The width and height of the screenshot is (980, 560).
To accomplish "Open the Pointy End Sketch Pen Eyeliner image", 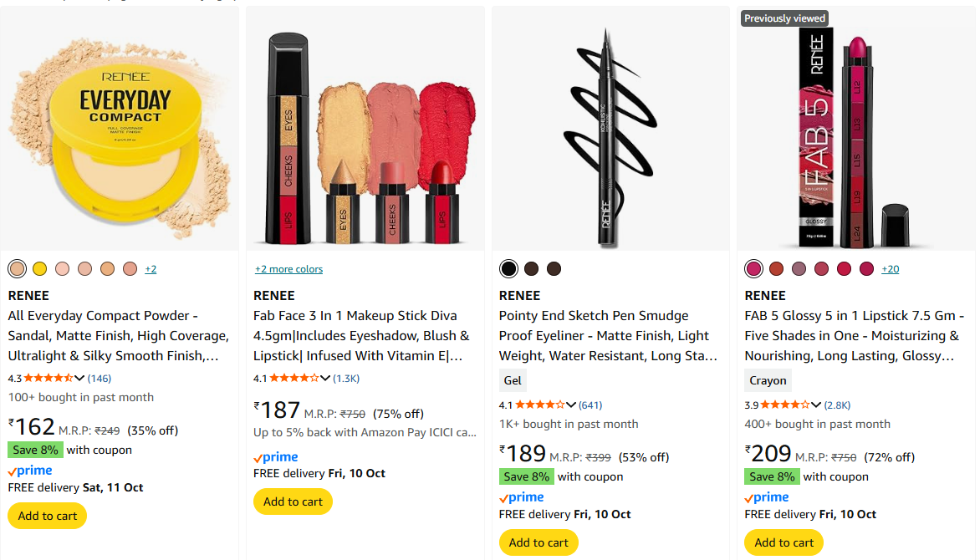I will coord(611,129).
